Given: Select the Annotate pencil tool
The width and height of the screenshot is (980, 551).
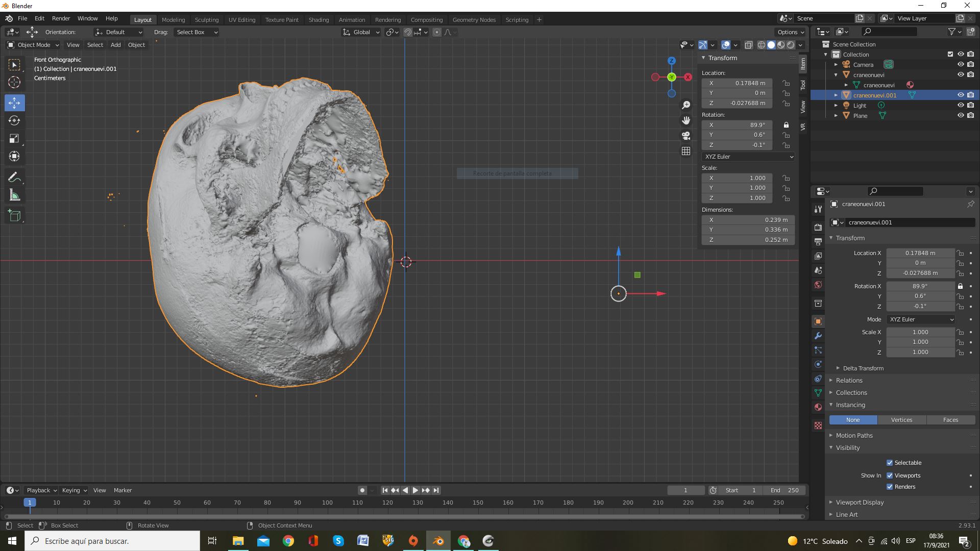Looking at the screenshot, I should (14, 178).
